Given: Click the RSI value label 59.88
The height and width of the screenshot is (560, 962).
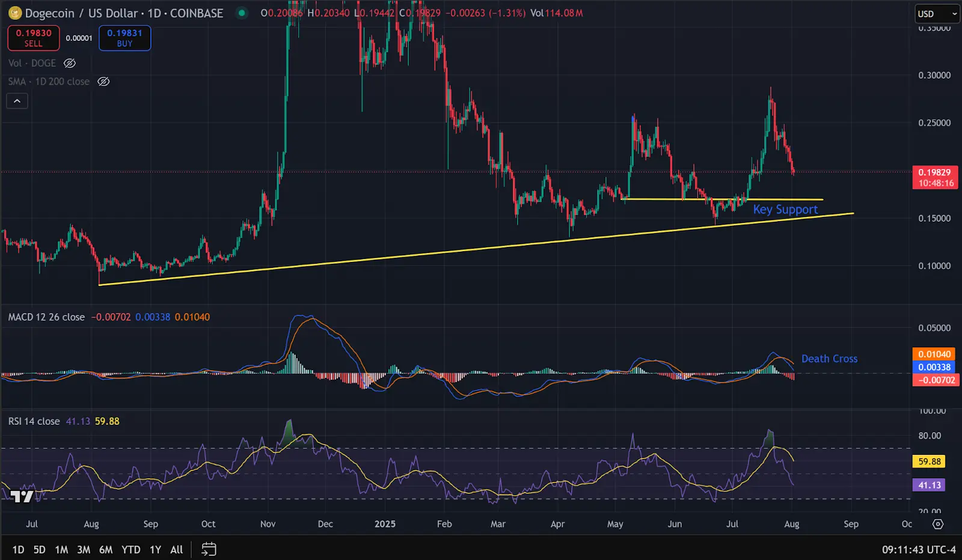Looking at the screenshot, I should click(x=930, y=461).
